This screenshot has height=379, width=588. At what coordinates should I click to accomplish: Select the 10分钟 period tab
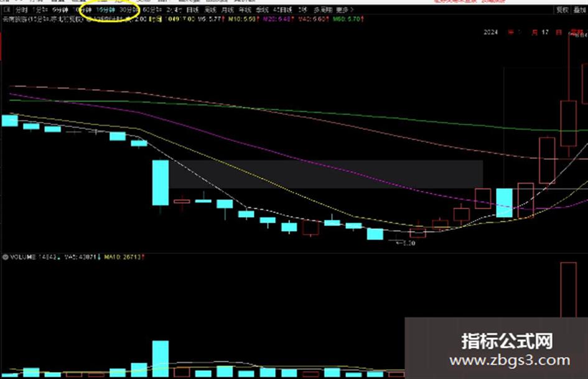pos(82,10)
